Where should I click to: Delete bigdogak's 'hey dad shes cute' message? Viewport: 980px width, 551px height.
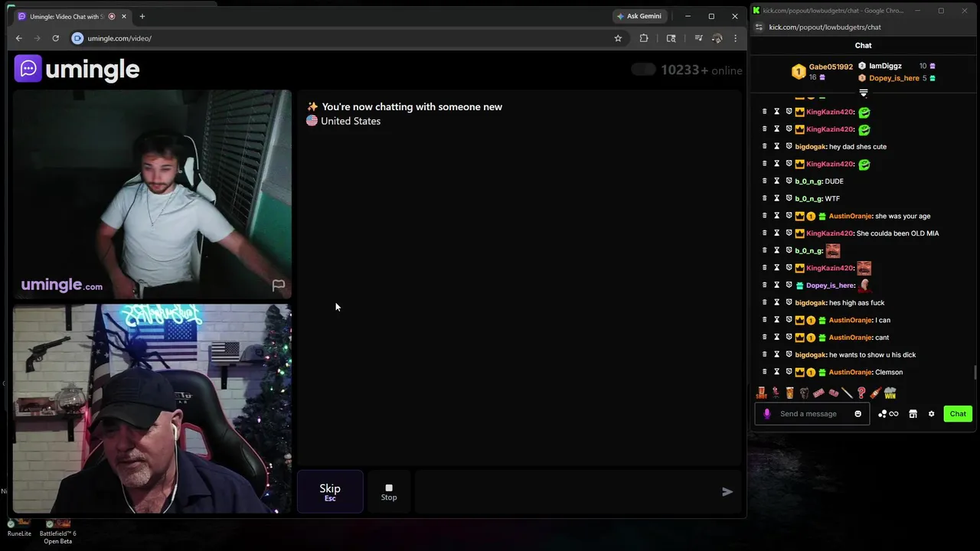[x=764, y=146]
